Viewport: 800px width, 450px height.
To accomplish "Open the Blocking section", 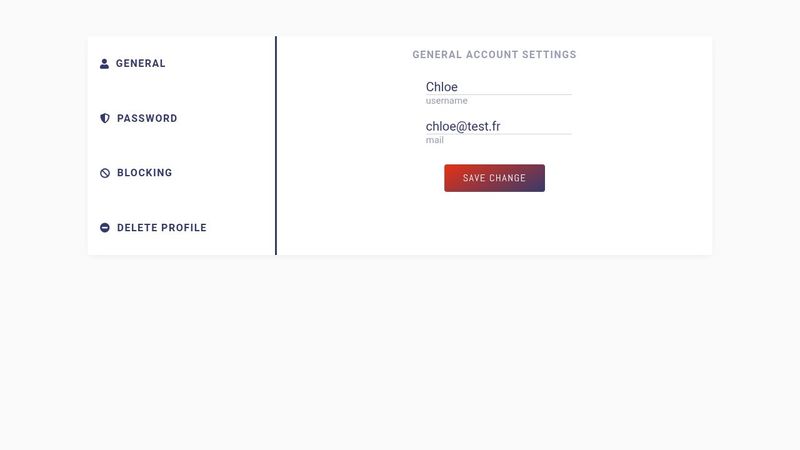I will pyautogui.click(x=144, y=173).
